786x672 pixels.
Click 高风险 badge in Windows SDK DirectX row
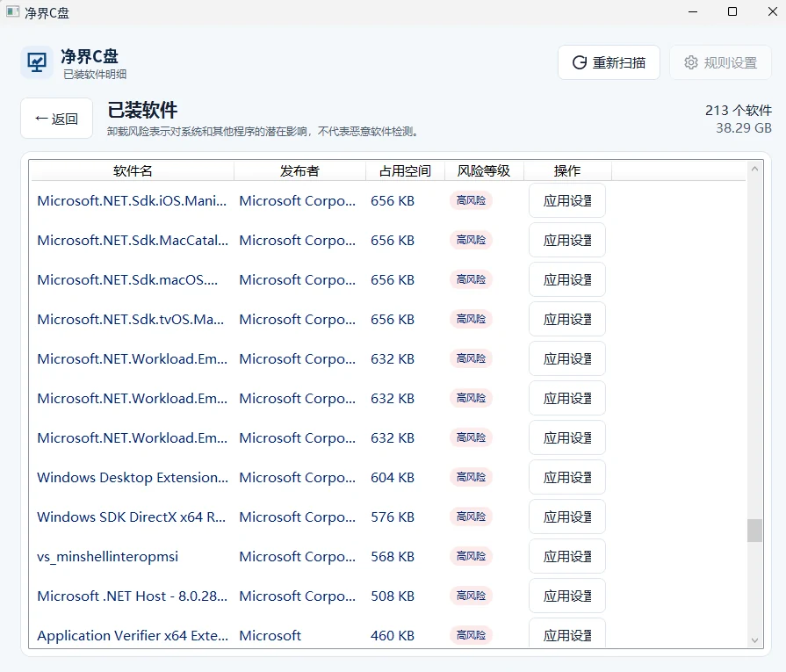472,517
